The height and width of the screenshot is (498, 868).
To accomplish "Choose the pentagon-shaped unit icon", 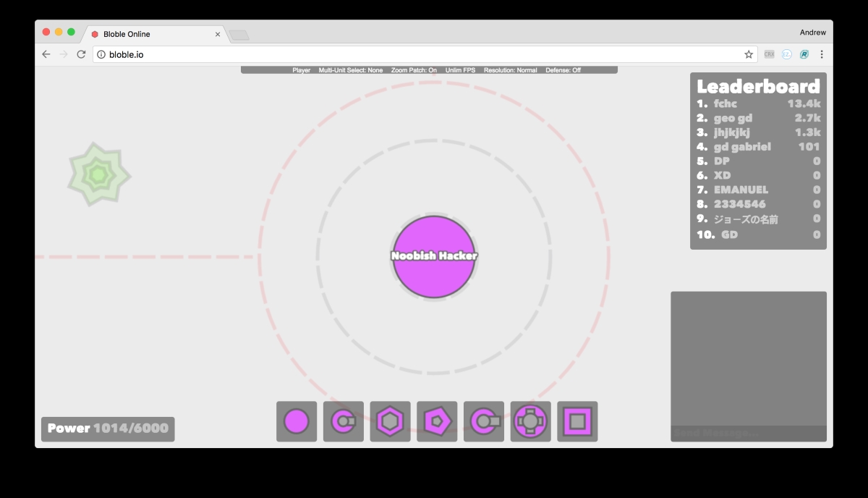I will (437, 421).
